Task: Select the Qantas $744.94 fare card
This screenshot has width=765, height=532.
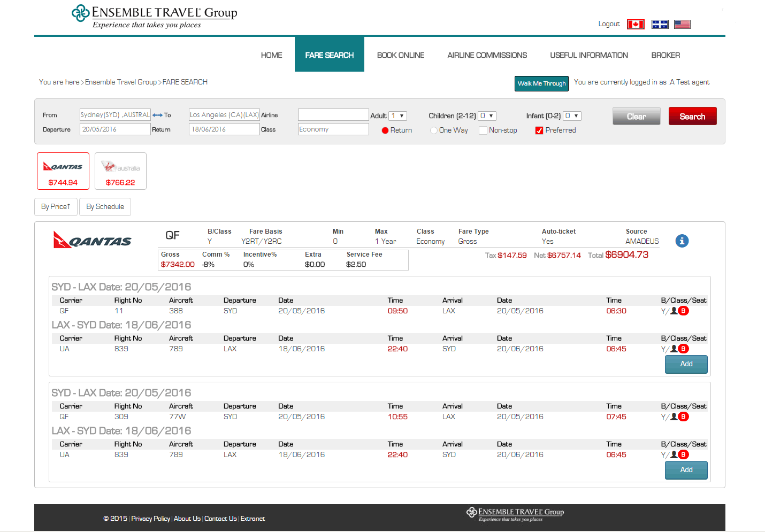Action: point(63,171)
